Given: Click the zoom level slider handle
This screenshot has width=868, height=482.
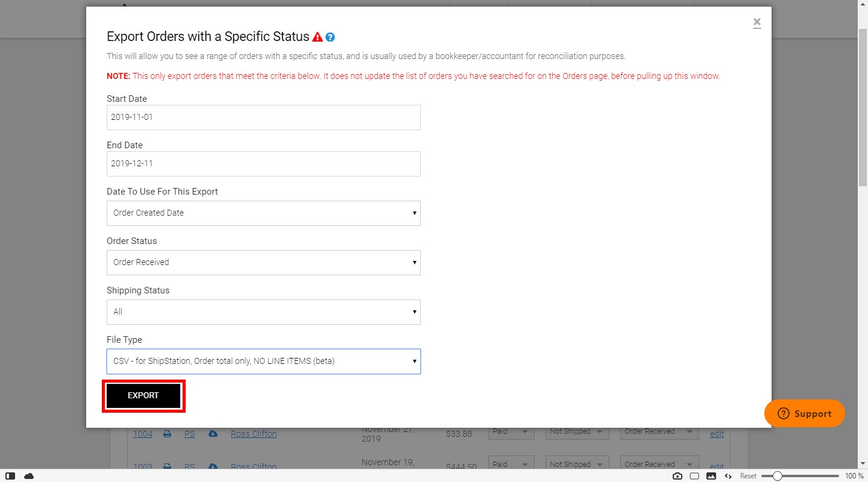Looking at the screenshot, I should [778, 476].
